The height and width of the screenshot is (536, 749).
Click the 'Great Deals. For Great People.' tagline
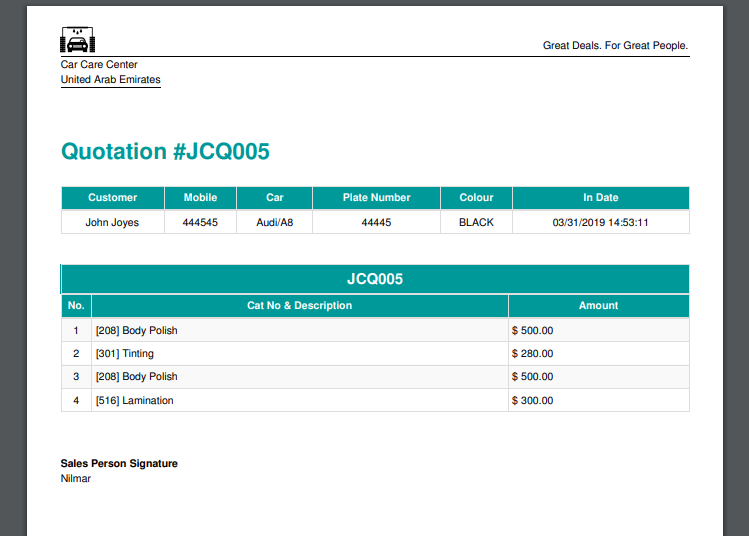[x=615, y=45]
